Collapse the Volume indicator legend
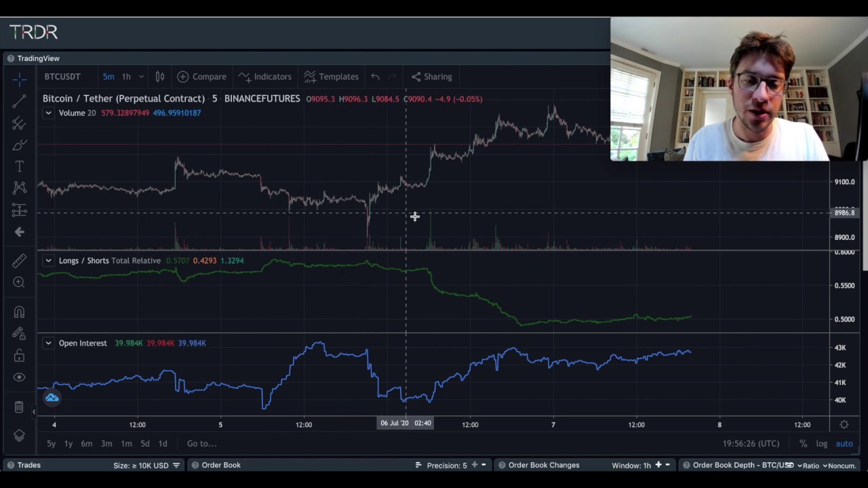This screenshot has height=488, width=868. tap(48, 113)
